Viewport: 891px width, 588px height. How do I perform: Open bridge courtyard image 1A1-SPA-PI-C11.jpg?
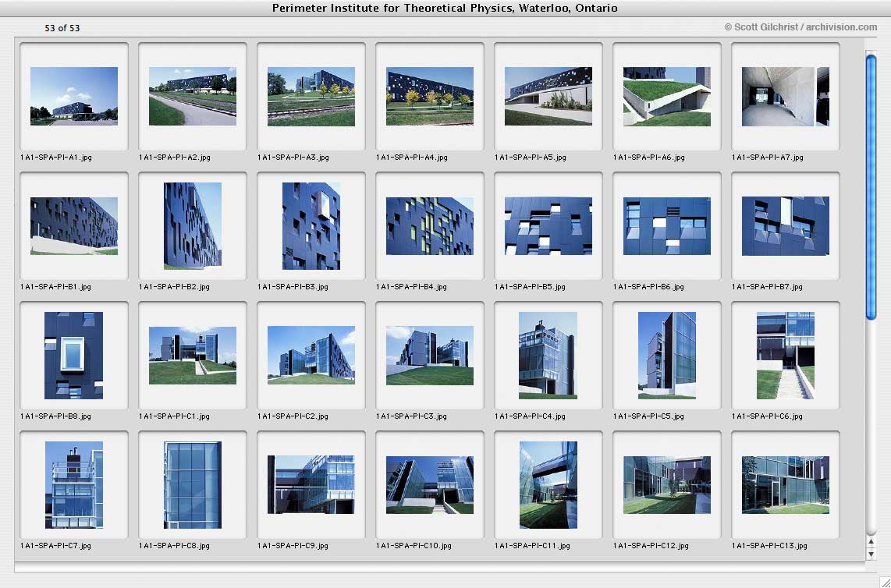click(x=548, y=484)
